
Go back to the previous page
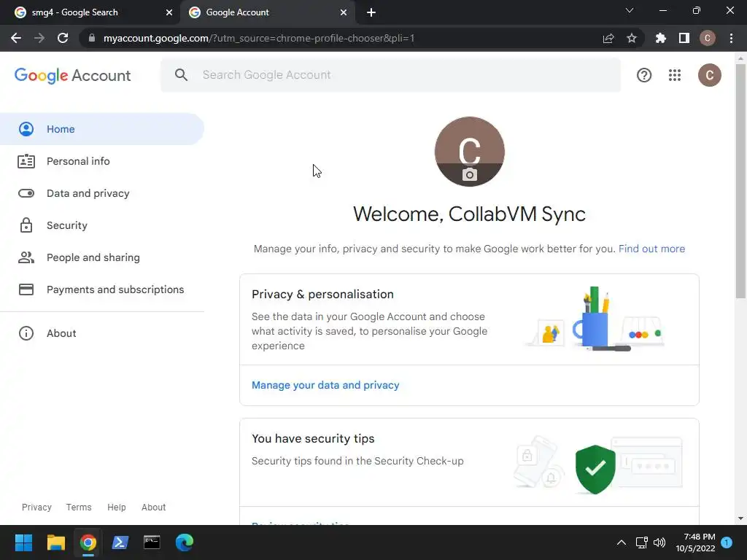click(16, 38)
